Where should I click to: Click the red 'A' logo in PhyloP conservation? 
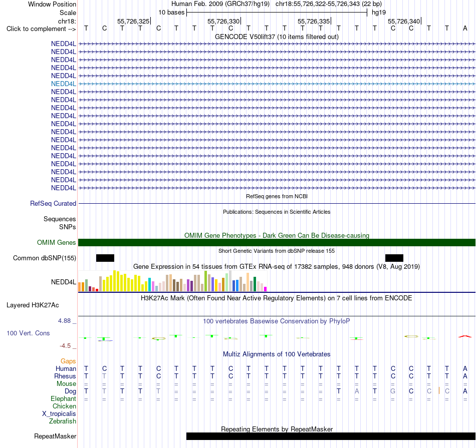point(465,336)
